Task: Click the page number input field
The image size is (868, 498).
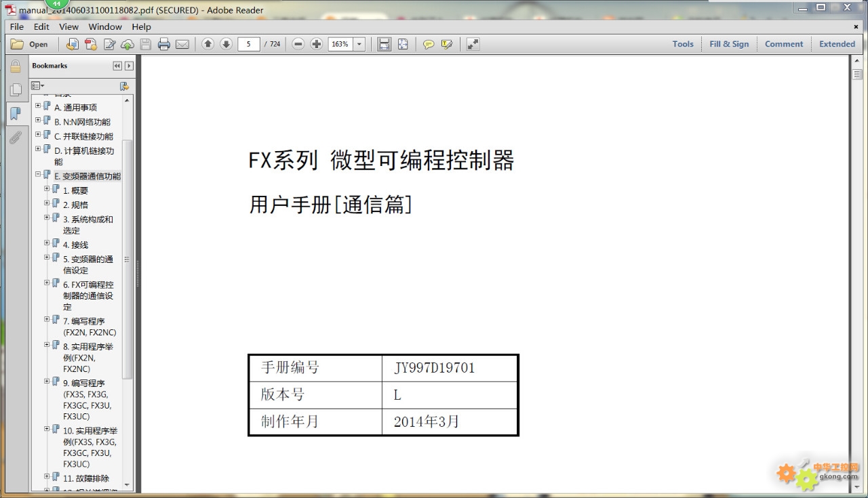Action: tap(249, 44)
